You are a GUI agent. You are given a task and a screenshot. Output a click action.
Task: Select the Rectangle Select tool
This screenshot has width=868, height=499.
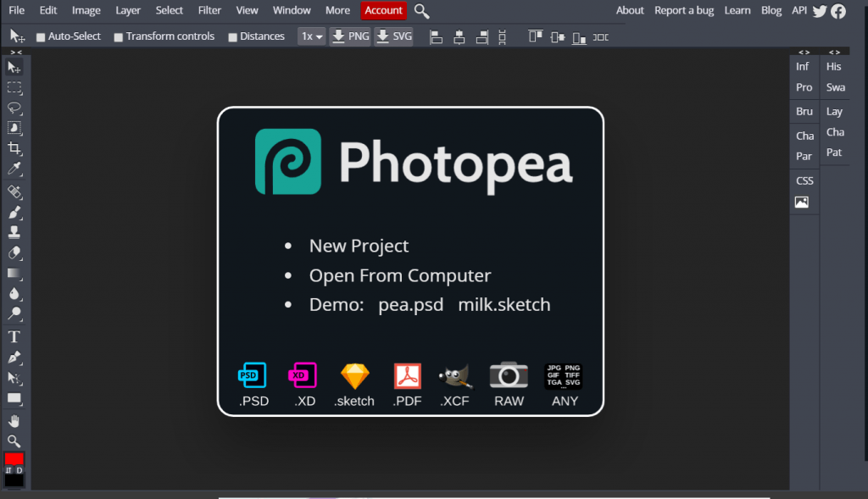tap(14, 87)
